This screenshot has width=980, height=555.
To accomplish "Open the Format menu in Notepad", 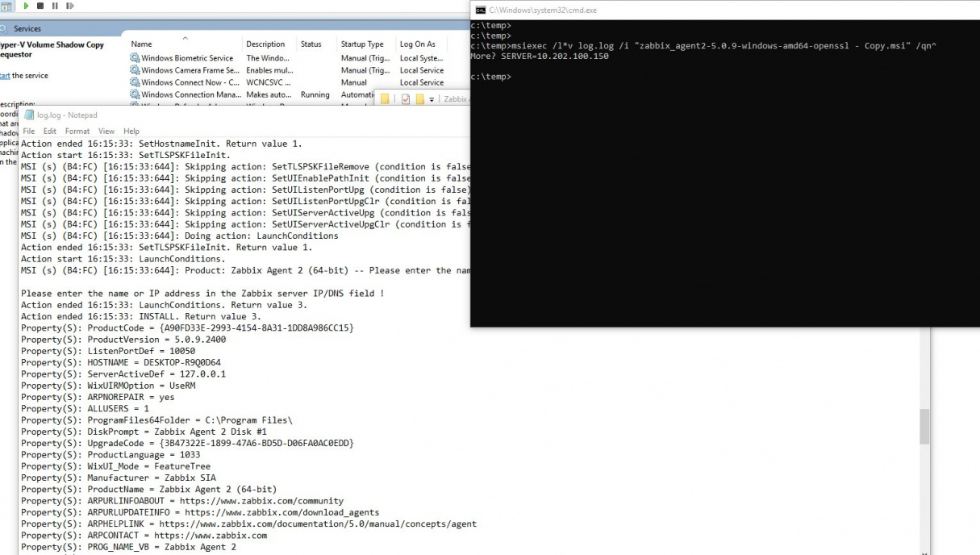I will (x=77, y=131).
